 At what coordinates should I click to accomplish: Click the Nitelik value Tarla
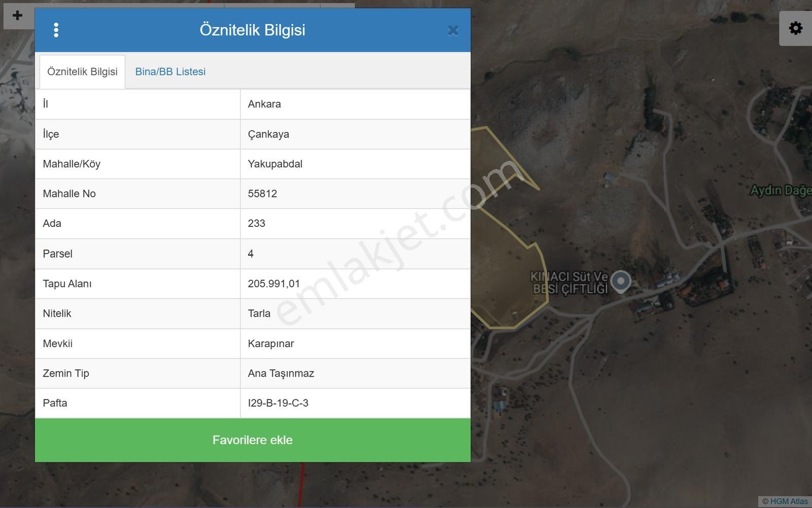point(259,313)
